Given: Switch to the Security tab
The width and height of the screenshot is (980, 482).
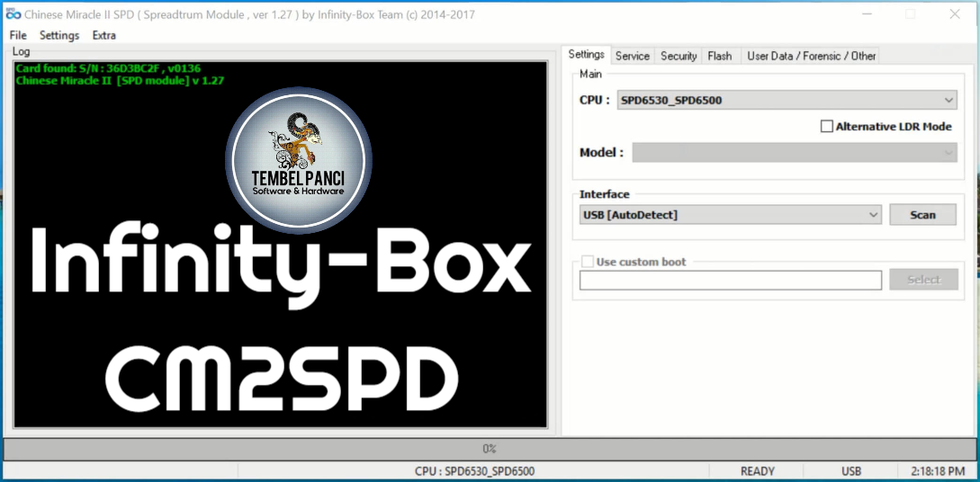Looking at the screenshot, I should pos(679,56).
